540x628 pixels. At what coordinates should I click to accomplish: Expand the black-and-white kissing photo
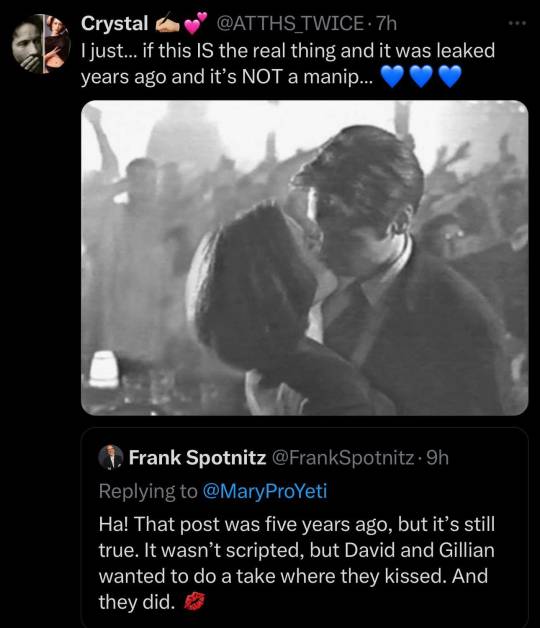click(304, 258)
